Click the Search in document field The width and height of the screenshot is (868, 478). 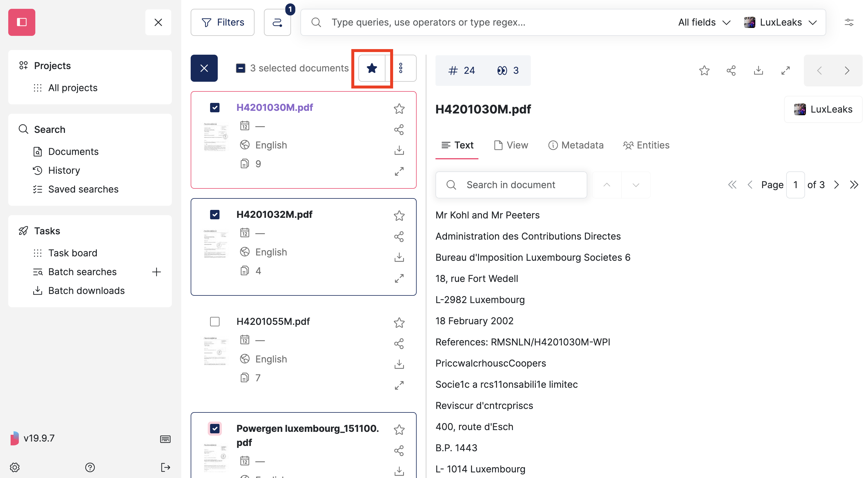click(511, 185)
